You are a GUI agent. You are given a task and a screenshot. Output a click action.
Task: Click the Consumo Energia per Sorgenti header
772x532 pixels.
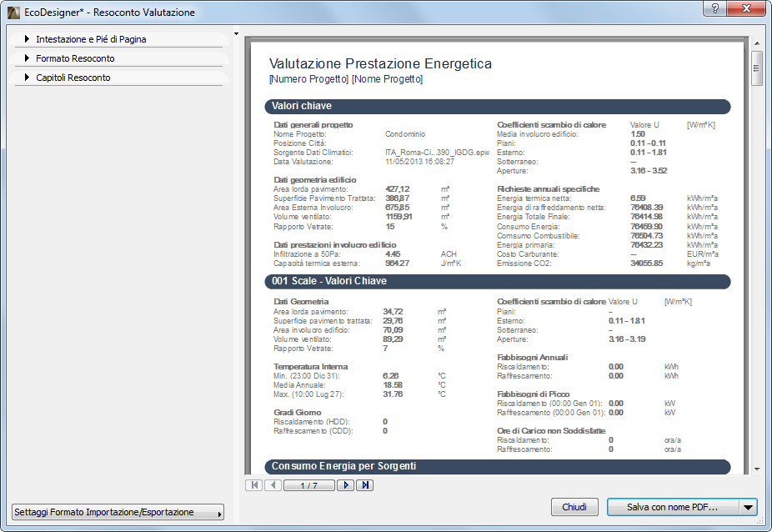coord(497,466)
